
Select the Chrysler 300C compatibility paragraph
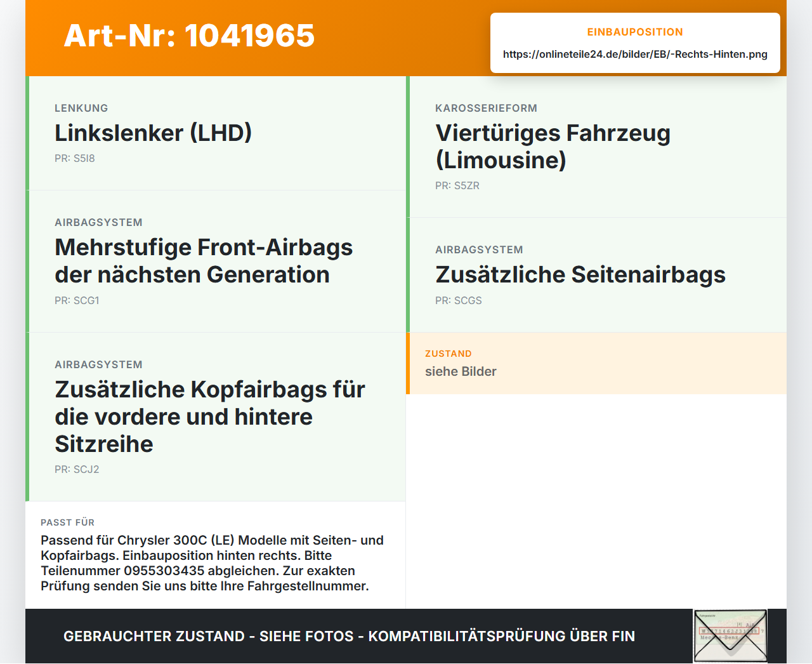(213, 563)
